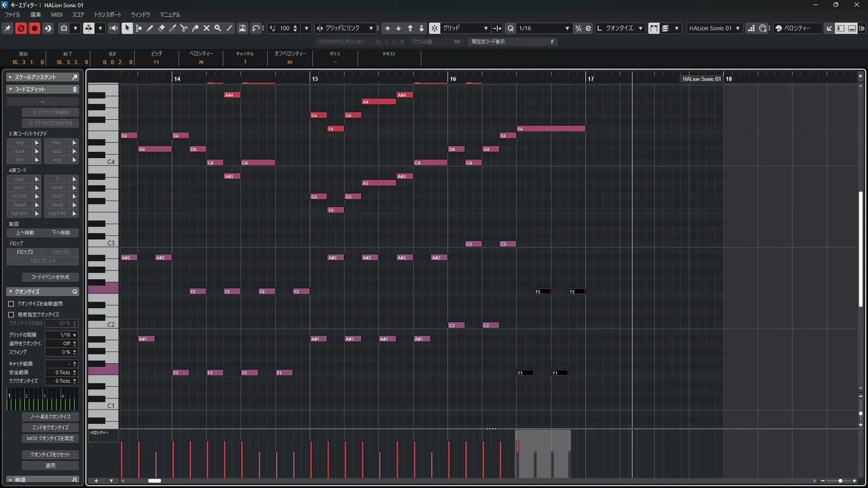The image size is (868, 488).
Task: Enable クオンタイズを自動適用 checkbox
Action: [x=11, y=304]
